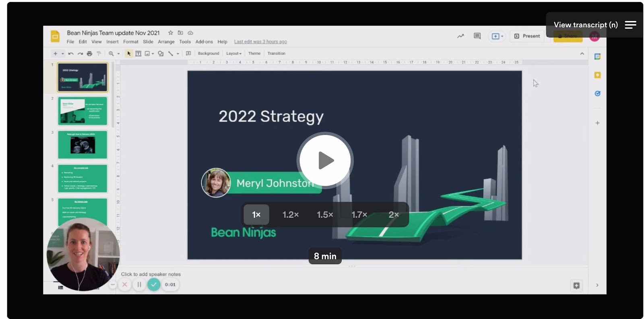This screenshot has height=319, width=644.
Task: Open the Slide menu
Action: (148, 42)
